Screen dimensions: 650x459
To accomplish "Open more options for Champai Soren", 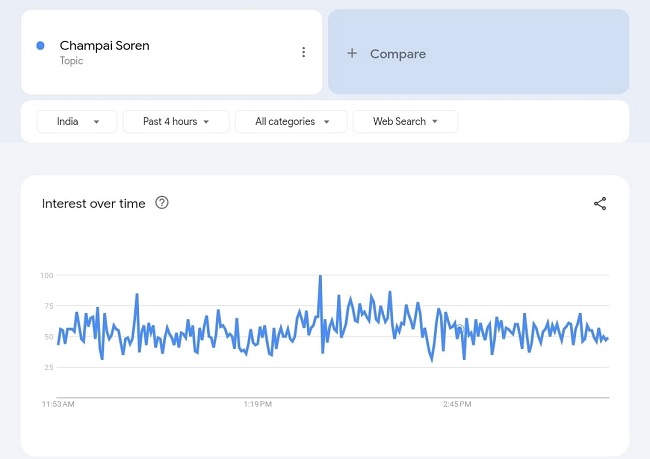I will point(304,52).
